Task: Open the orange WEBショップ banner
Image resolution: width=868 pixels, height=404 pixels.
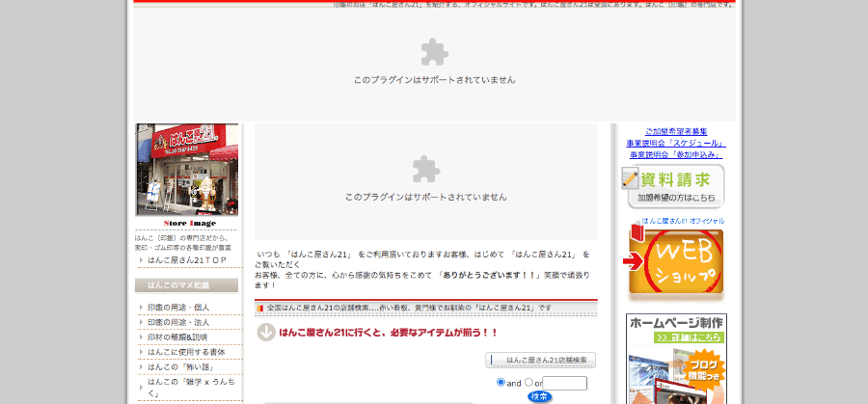Action: click(x=675, y=262)
